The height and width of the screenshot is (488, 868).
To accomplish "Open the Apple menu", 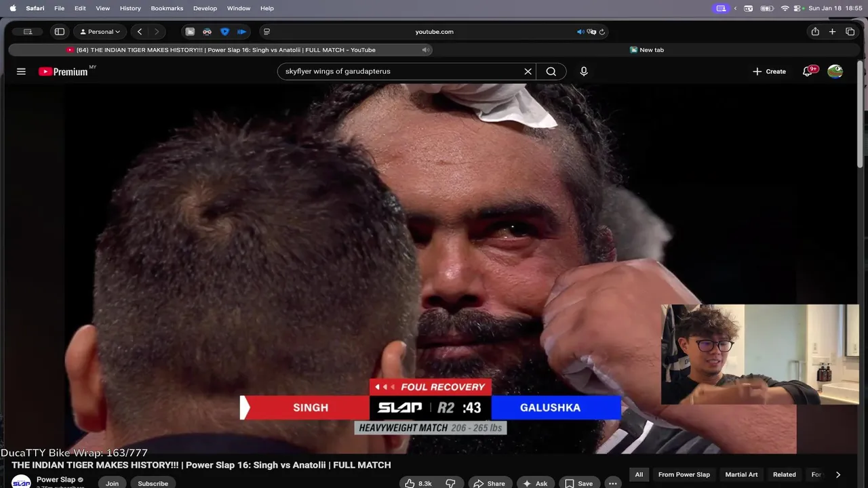I will [x=12, y=8].
